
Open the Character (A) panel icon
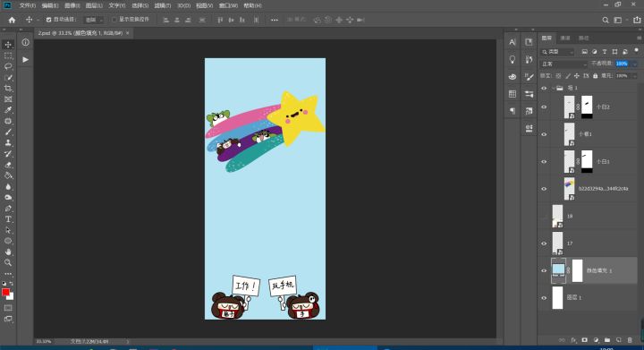[x=513, y=42]
